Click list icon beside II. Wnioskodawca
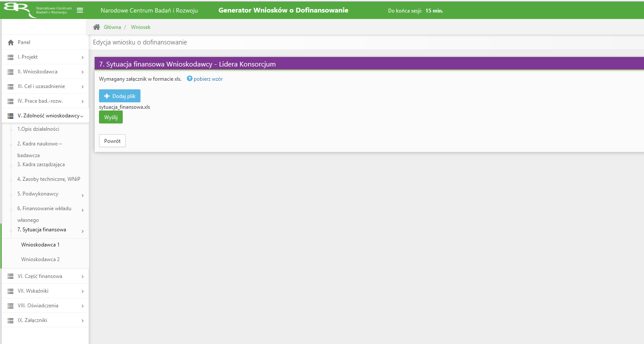644x344 pixels. (11, 72)
